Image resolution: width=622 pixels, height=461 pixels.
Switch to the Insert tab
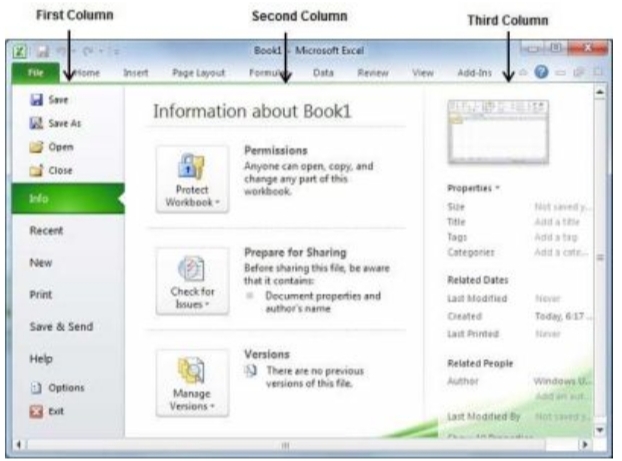point(136,73)
